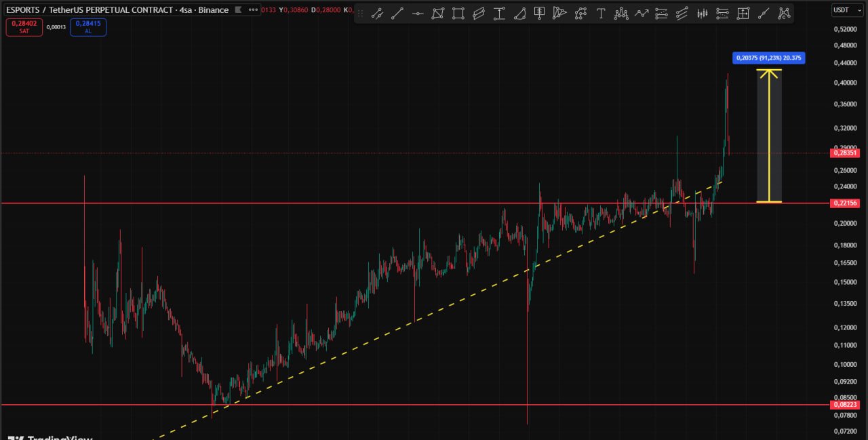The image size is (868, 440).
Task: Select the Rectangle drawing tool
Action: (x=458, y=14)
